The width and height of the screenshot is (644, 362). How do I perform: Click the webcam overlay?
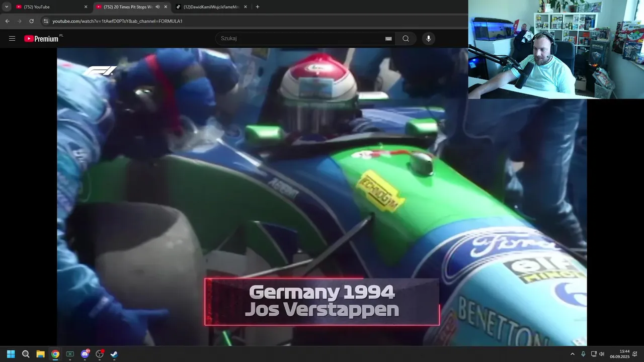556,49
